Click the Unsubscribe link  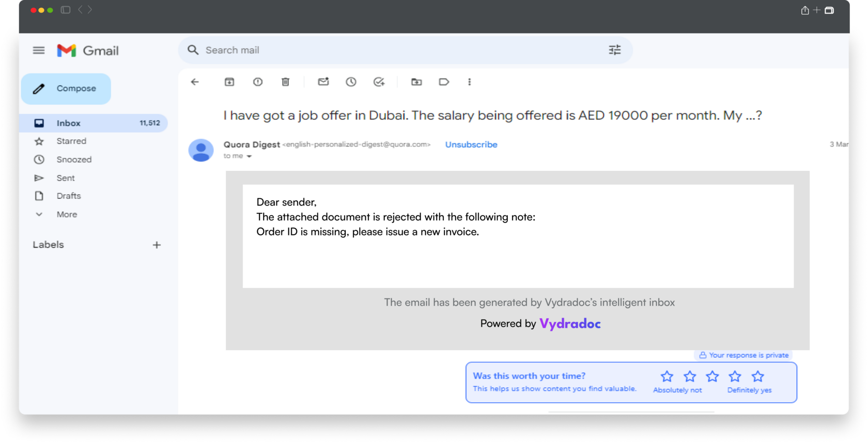coord(471,145)
